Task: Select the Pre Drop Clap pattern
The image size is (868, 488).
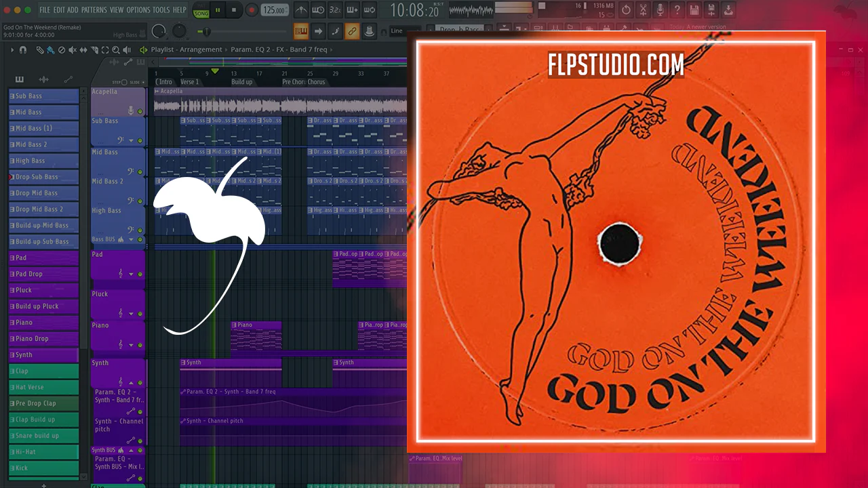Action: pyautogui.click(x=44, y=403)
